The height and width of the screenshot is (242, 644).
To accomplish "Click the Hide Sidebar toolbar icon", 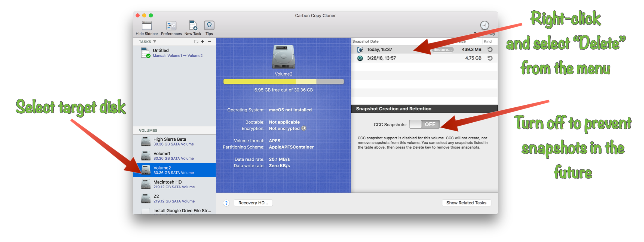I will pyautogui.click(x=147, y=26).
